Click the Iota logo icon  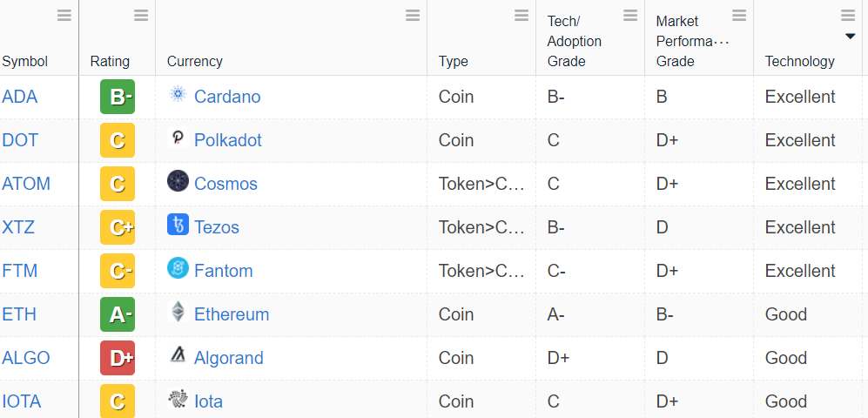tap(178, 400)
